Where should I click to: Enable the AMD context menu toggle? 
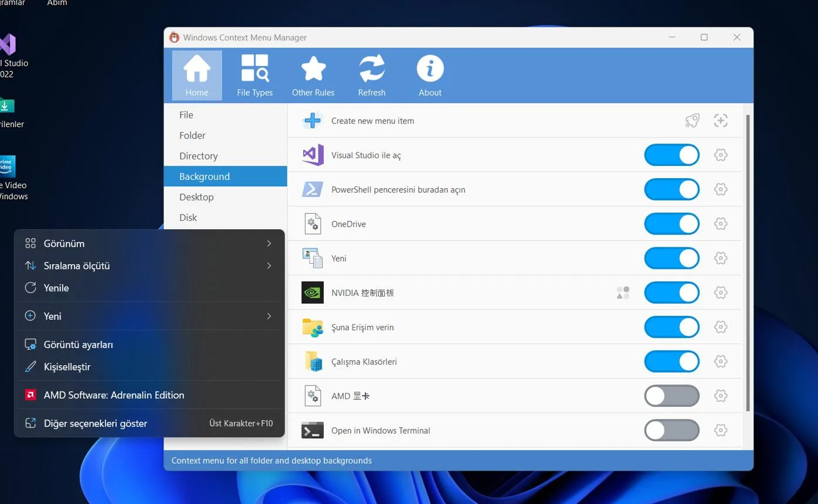[x=672, y=396]
